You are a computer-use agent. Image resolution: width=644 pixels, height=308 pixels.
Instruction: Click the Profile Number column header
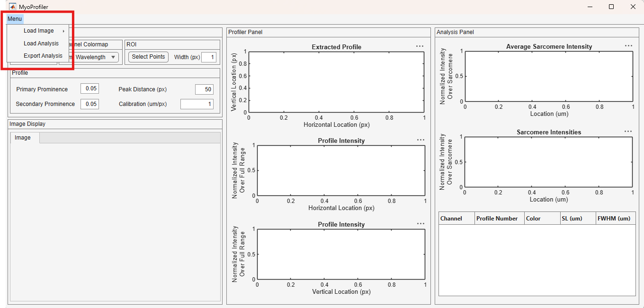click(x=500, y=219)
